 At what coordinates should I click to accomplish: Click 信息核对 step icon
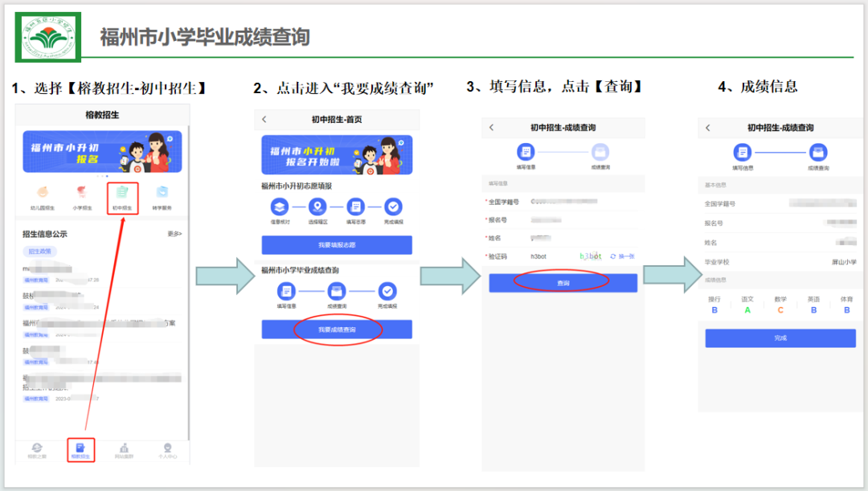point(280,207)
